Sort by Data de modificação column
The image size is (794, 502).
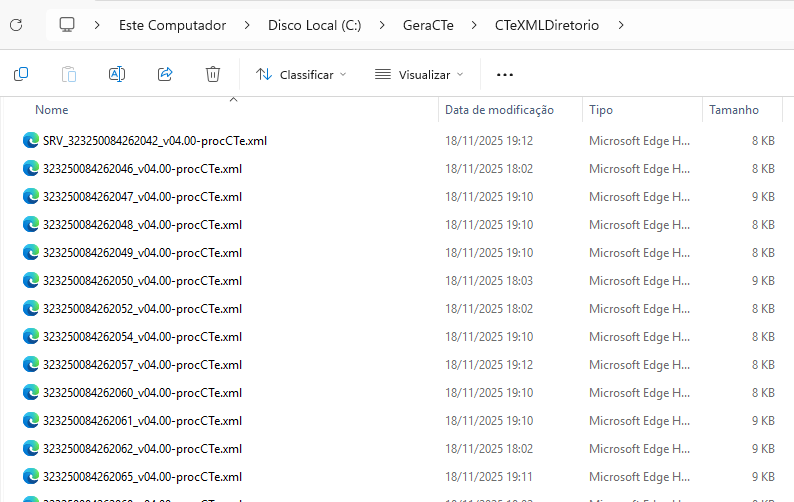point(499,110)
